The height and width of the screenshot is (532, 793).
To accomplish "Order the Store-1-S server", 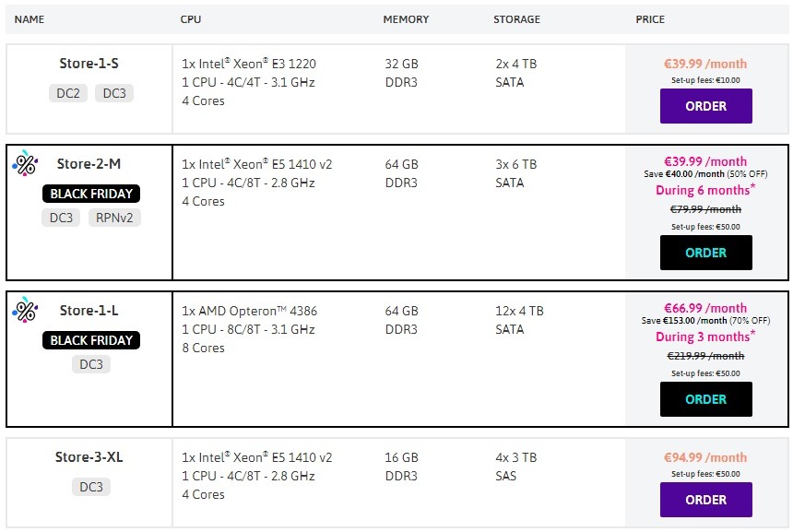I will pos(705,106).
